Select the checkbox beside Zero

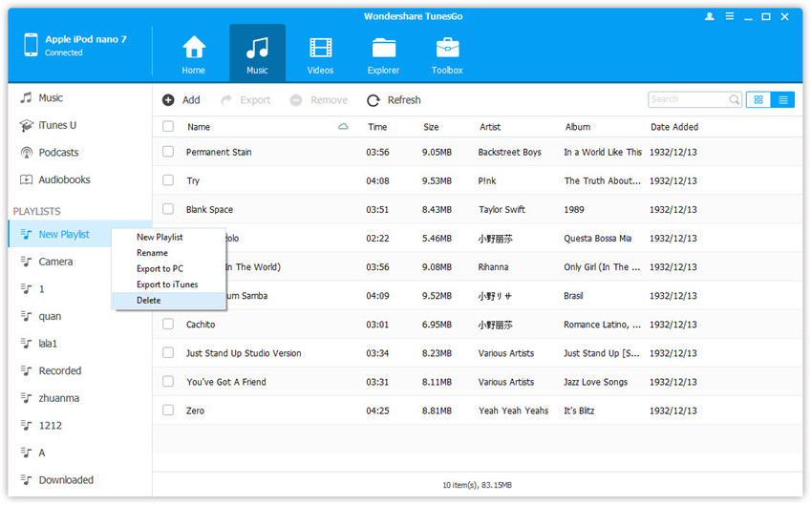click(168, 410)
